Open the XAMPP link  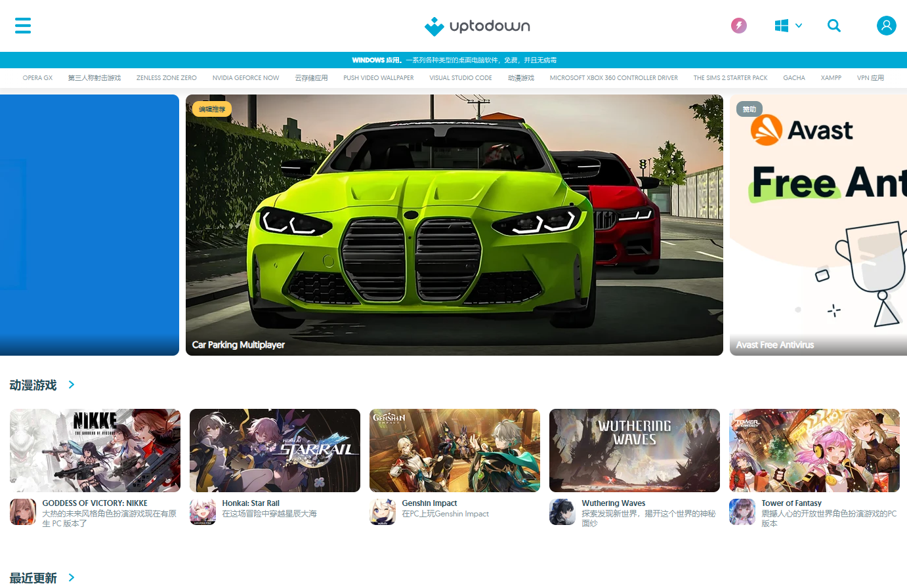tap(831, 78)
